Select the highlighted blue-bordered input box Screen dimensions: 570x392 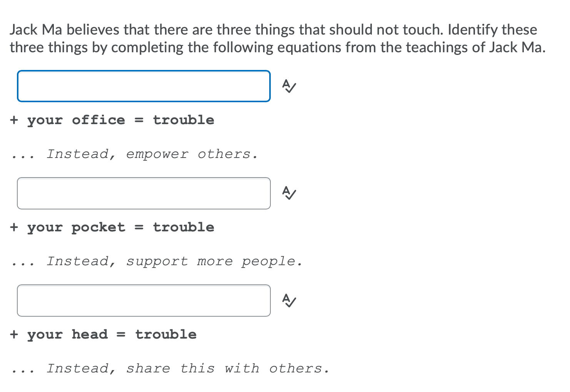(x=143, y=86)
